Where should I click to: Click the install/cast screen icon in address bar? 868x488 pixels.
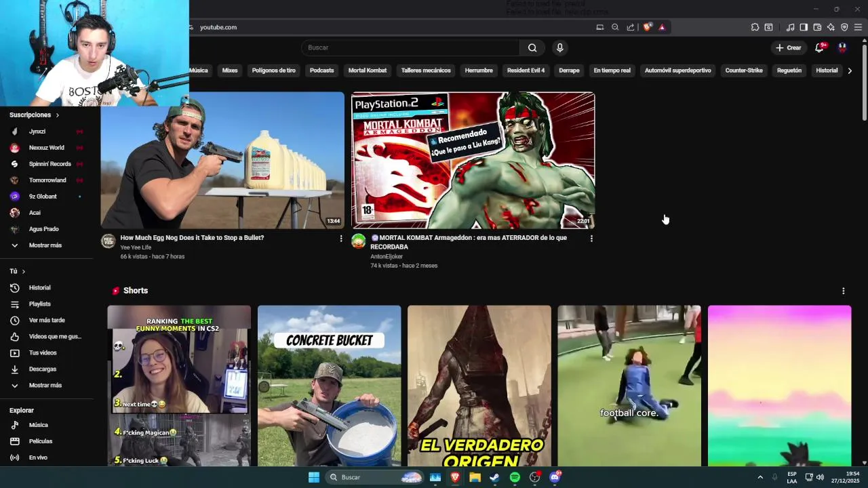(x=599, y=27)
